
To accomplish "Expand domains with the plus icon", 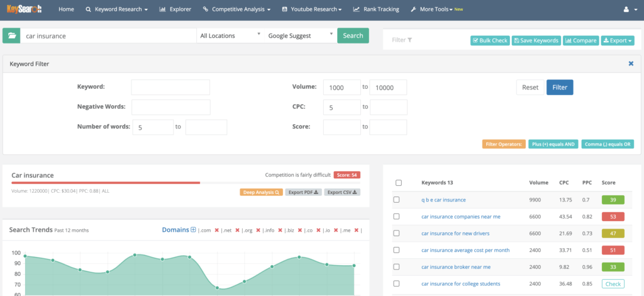I will click(x=193, y=230).
